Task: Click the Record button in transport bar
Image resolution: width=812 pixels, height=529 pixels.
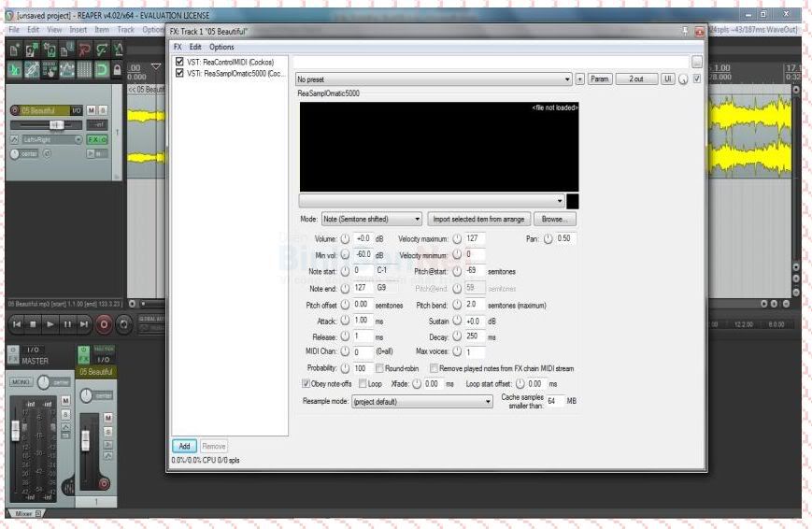Action: point(104,324)
